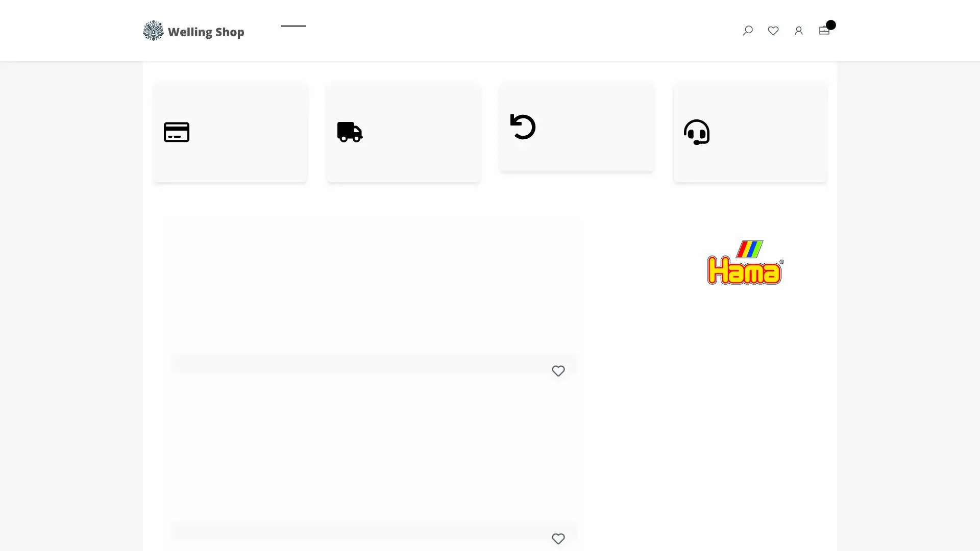Click the first product title bar

coord(374,363)
